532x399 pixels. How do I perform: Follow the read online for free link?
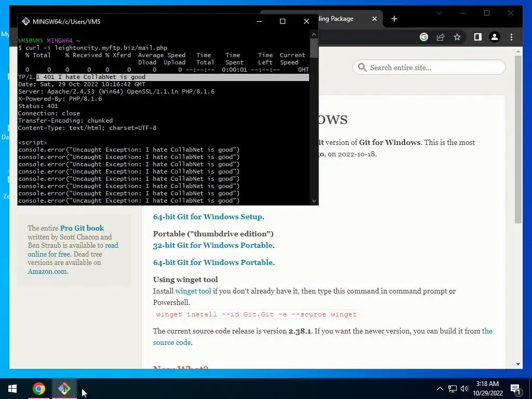tap(73, 250)
